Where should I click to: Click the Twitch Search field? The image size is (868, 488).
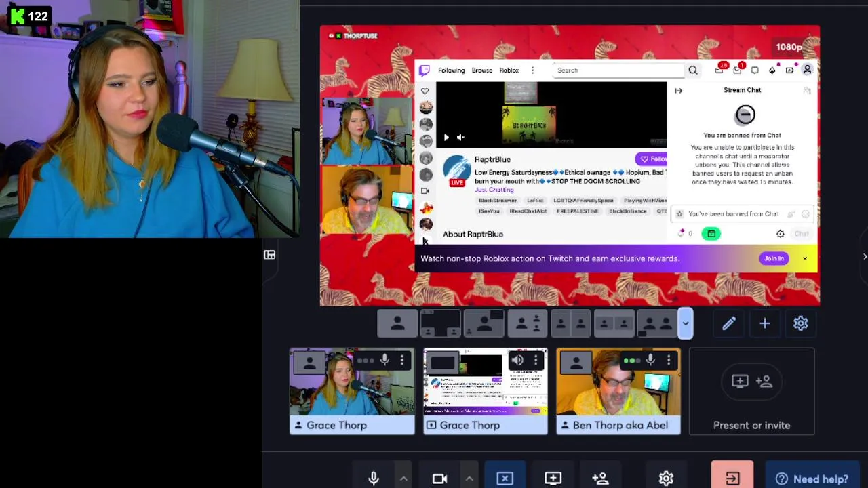618,70
